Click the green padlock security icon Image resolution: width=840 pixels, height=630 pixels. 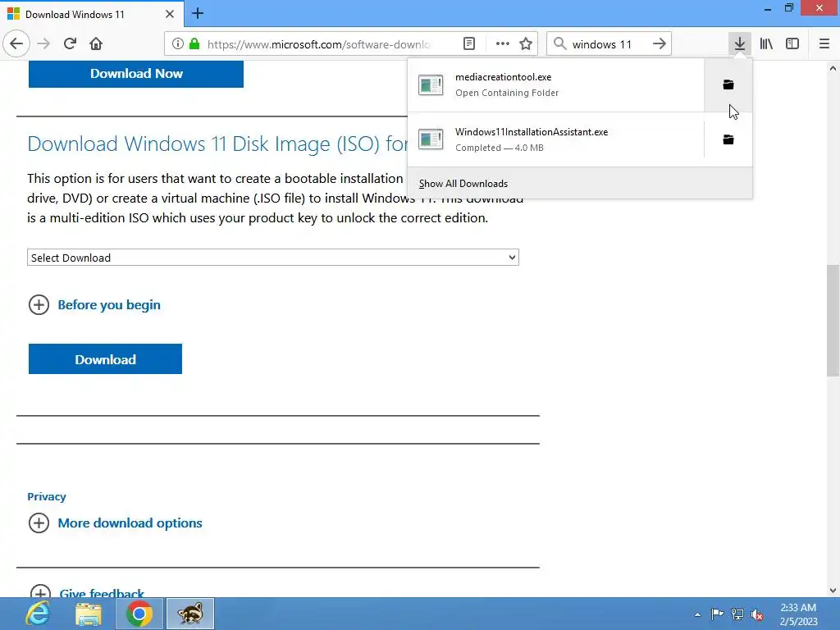(194, 44)
